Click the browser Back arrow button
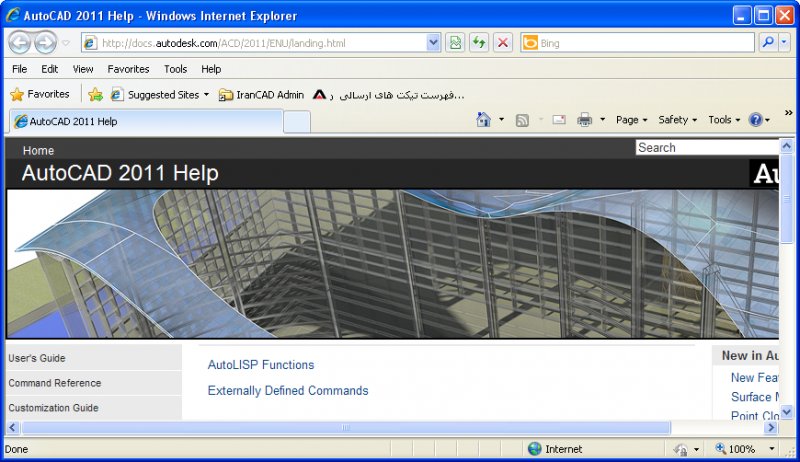800x462 pixels. tap(20, 43)
